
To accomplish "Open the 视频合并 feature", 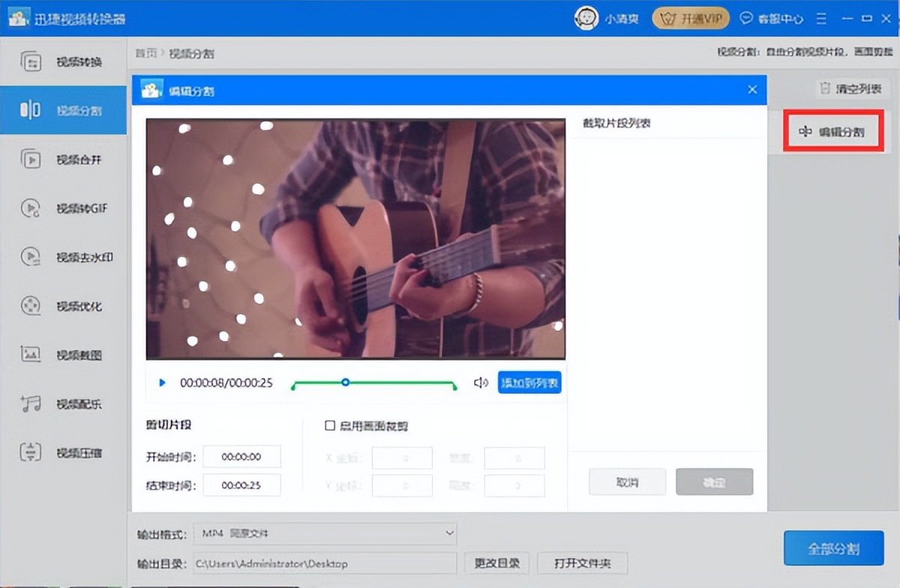I will (63, 159).
